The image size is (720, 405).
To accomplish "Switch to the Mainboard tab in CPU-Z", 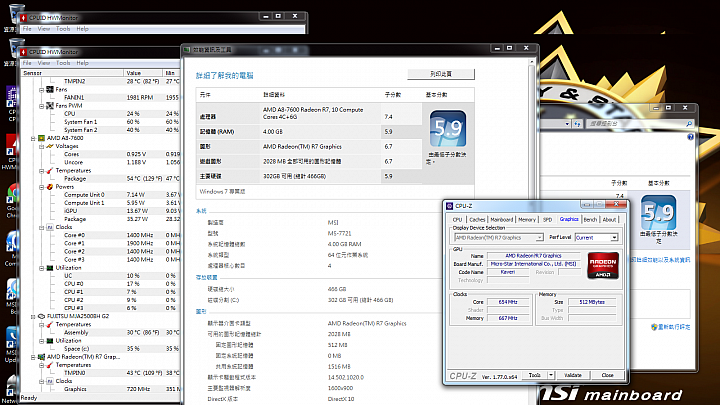I will [501, 219].
